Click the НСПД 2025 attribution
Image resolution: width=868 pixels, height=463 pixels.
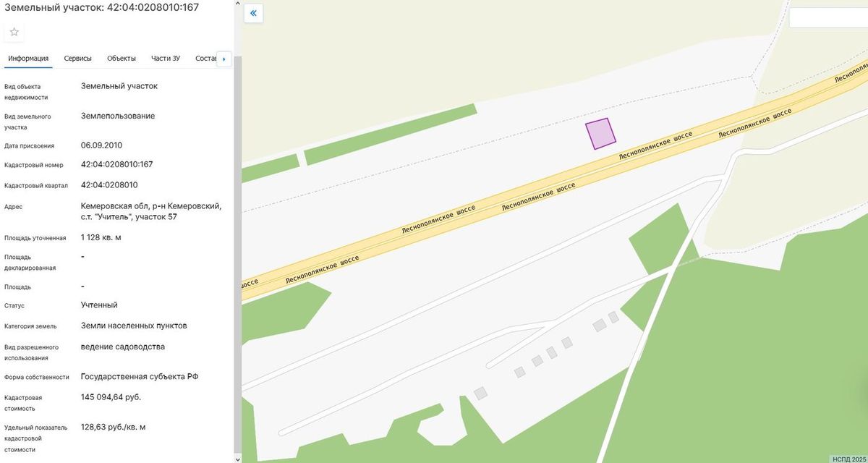click(848, 458)
